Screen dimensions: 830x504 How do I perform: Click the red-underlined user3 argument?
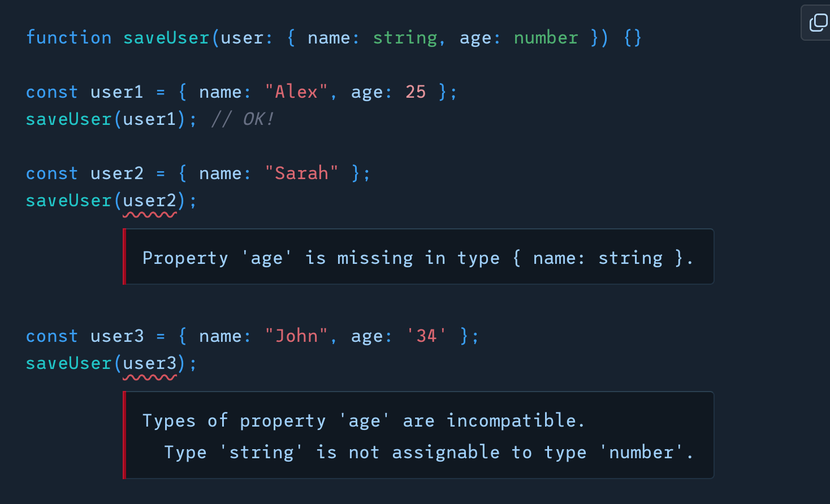150,363
